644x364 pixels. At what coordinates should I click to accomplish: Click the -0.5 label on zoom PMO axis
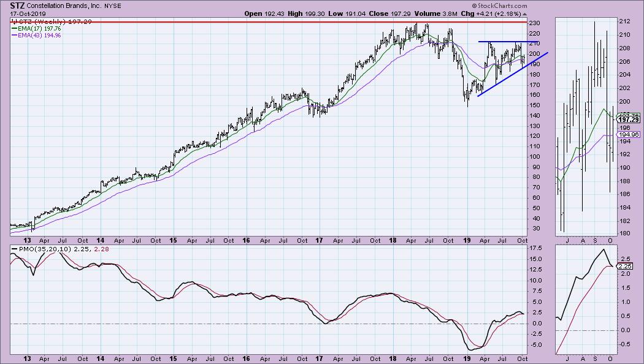pos(624,344)
